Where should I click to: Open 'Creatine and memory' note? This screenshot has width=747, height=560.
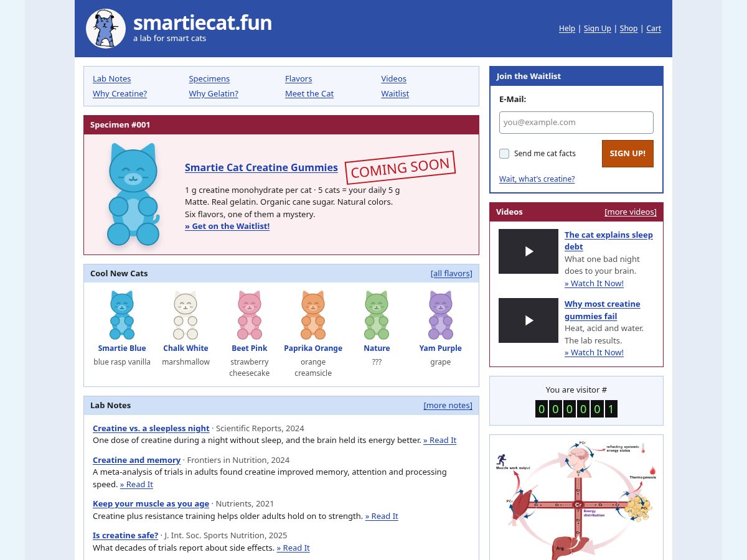[137, 460]
